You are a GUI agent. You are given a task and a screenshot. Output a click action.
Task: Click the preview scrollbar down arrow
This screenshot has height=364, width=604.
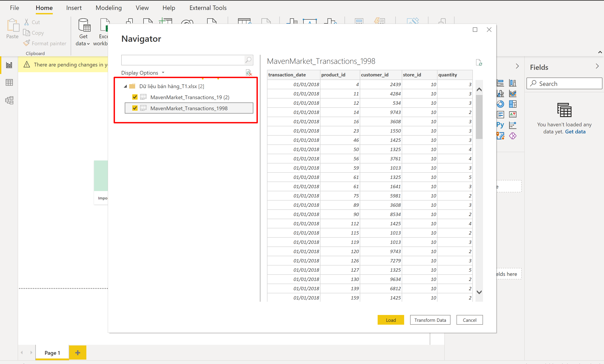479,292
